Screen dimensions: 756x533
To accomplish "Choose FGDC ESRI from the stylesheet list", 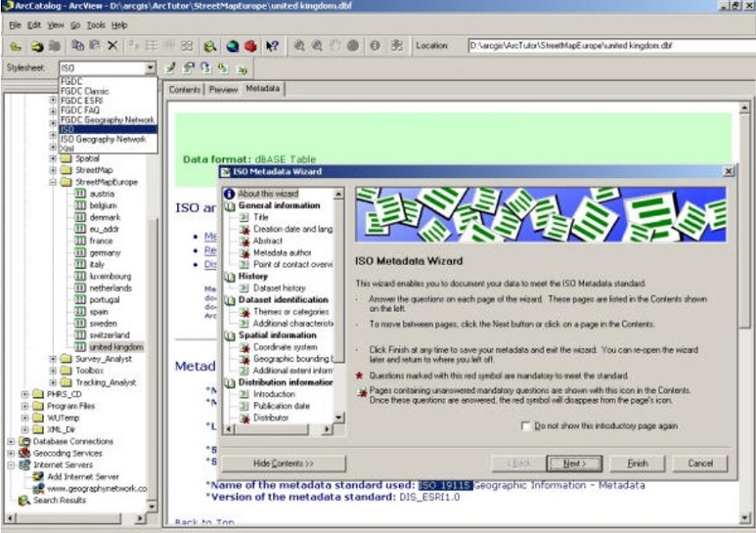I will 108,100.
